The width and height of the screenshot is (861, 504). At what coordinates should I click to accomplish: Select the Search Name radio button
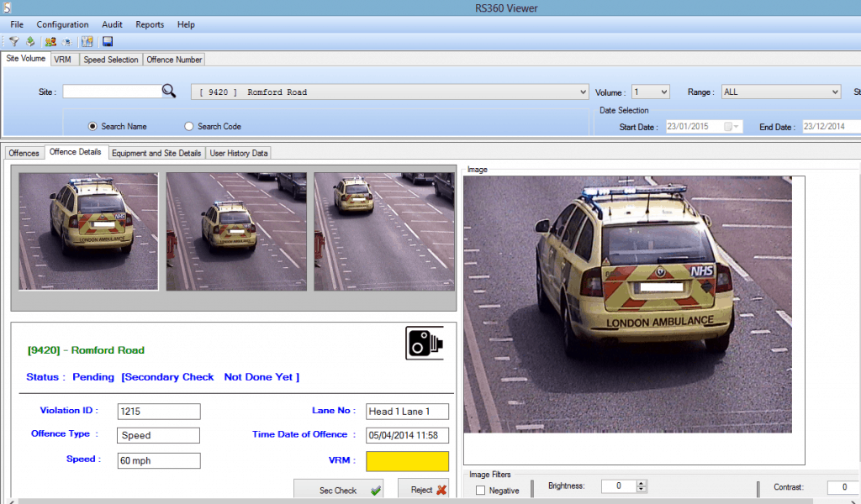92,126
